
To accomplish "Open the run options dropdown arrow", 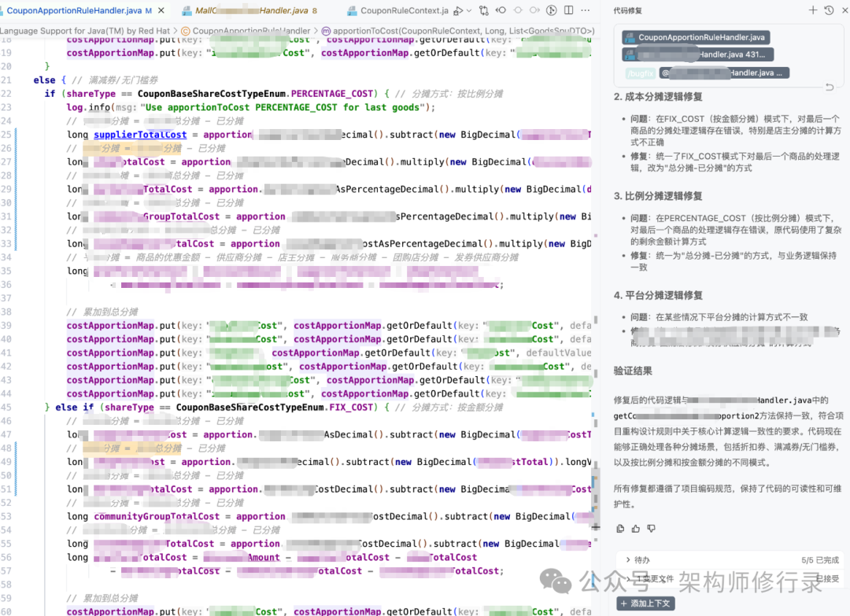I will [469, 10].
